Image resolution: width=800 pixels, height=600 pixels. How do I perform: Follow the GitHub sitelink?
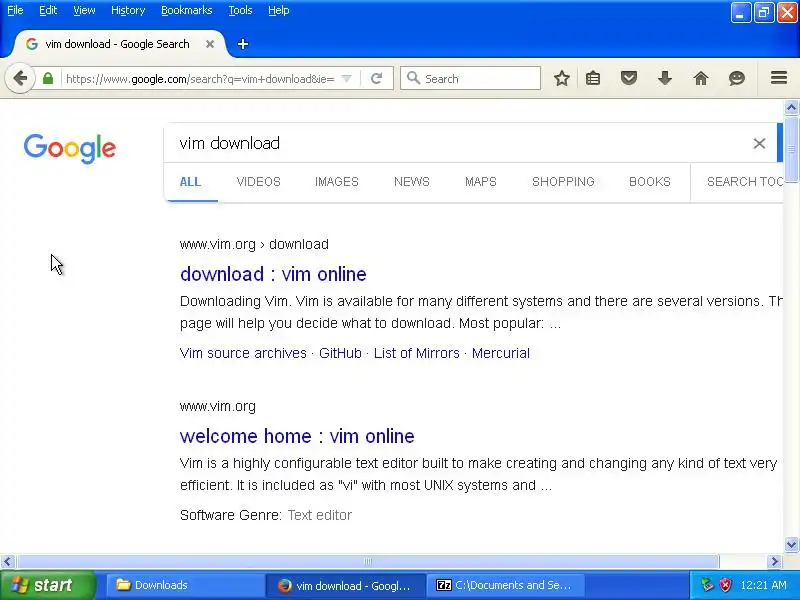[340, 353]
